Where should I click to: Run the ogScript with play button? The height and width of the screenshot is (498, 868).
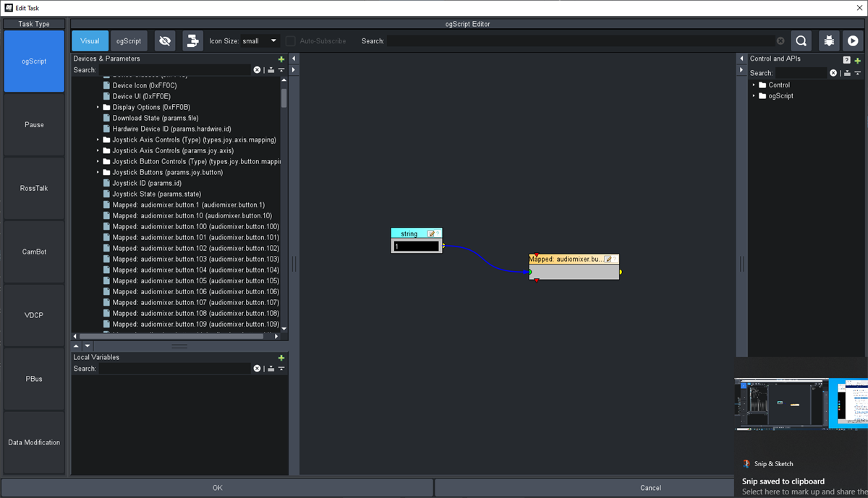[x=854, y=41]
